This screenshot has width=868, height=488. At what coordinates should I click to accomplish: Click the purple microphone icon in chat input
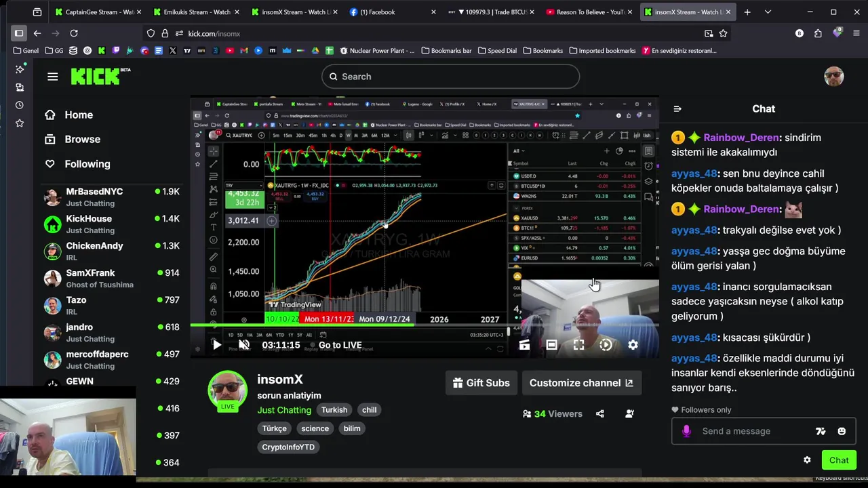tap(686, 431)
